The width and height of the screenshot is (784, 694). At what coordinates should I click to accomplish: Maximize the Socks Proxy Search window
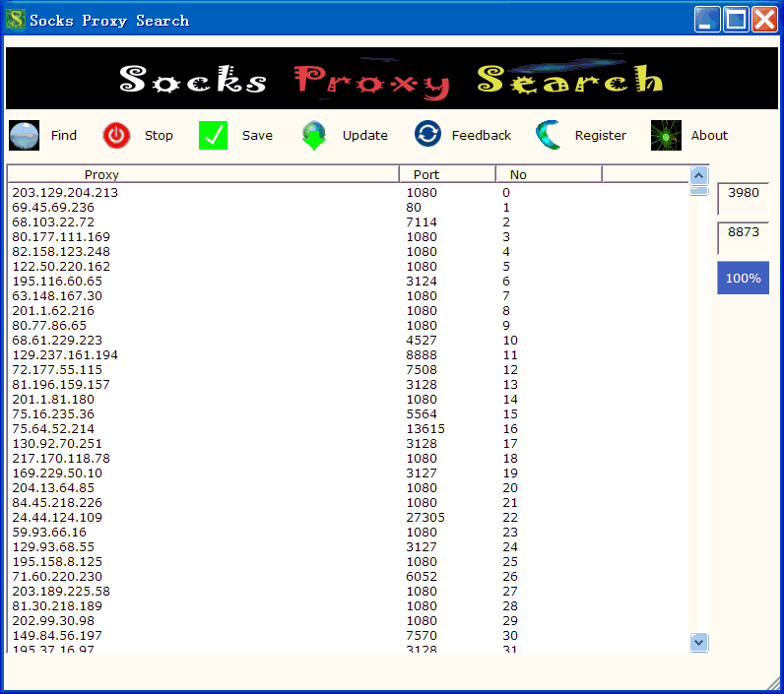pyautogui.click(x=736, y=20)
